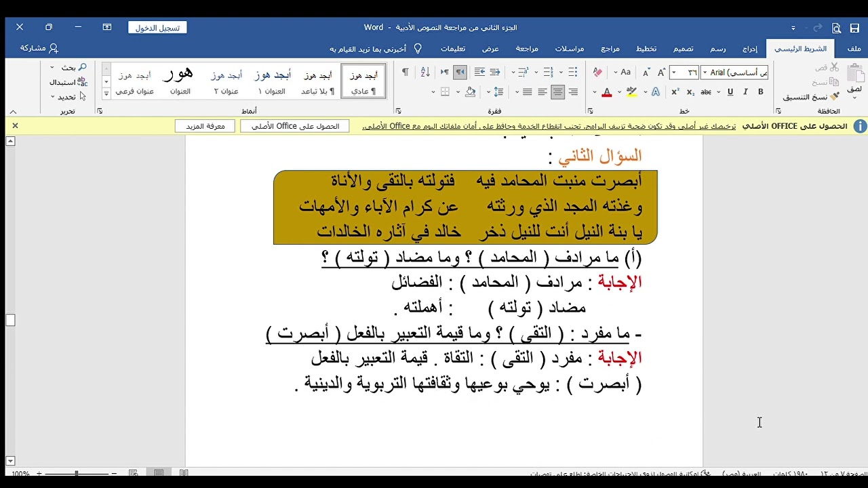Dismiss the yellow Office notification bar
The image size is (868, 488).
coord(15,126)
